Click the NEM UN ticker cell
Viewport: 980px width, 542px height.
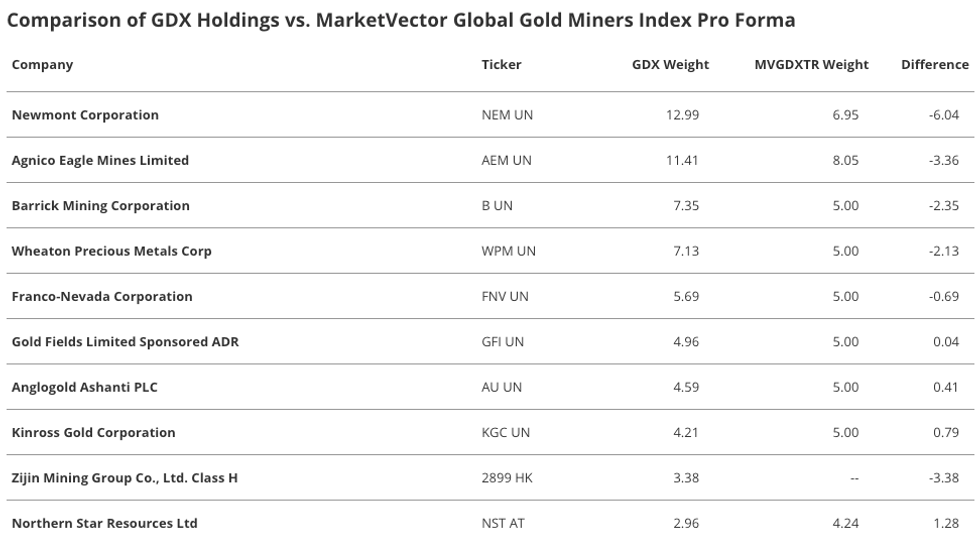coord(507,115)
